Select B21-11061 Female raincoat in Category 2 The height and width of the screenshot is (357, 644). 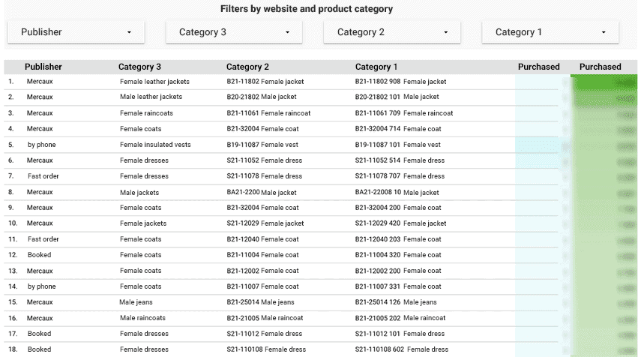tap(268, 113)
